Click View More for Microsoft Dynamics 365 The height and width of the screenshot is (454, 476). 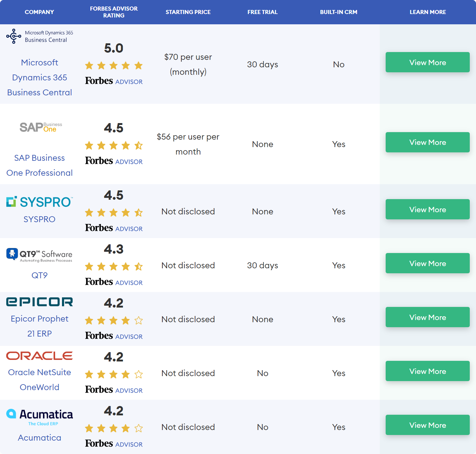tap(428, 62)
